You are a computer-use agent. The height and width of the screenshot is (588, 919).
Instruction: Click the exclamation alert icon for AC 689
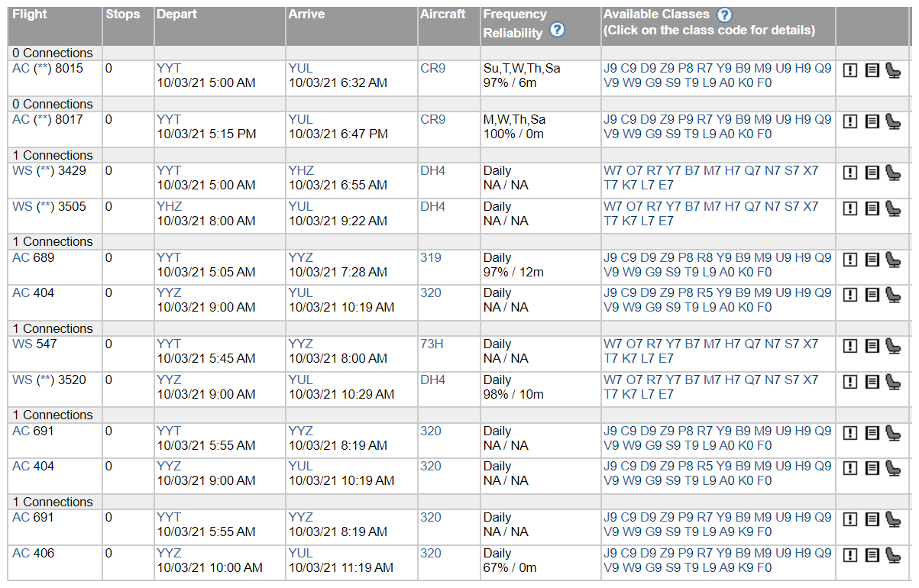(x=849, y=260)
